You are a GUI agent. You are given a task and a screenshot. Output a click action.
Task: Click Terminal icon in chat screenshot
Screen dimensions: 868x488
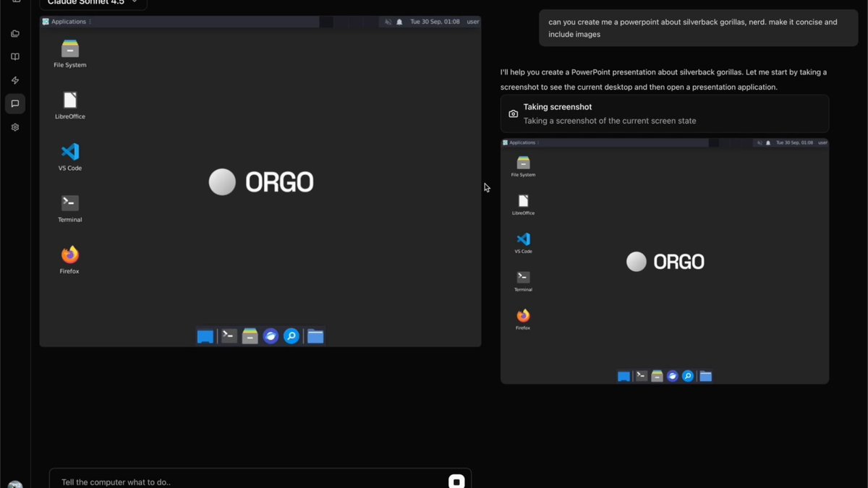click(523, 281)
